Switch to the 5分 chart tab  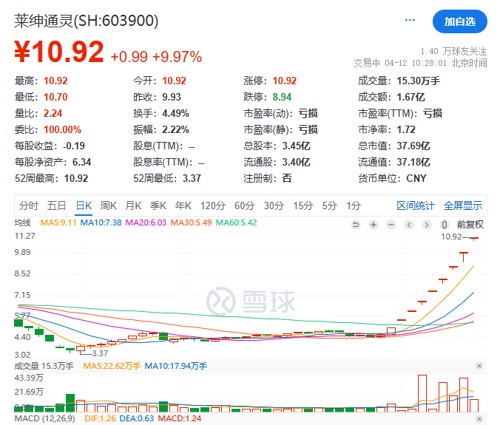click(329, 206)
